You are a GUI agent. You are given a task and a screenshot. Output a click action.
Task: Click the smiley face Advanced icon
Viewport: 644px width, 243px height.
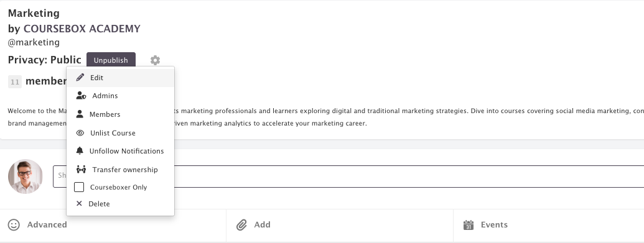tap(14, 224)
